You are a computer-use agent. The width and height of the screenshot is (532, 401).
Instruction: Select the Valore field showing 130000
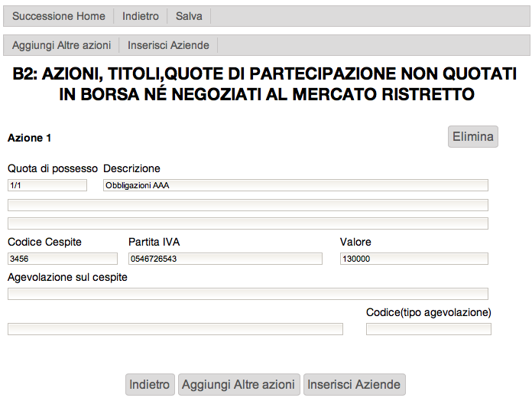(414, 259)
